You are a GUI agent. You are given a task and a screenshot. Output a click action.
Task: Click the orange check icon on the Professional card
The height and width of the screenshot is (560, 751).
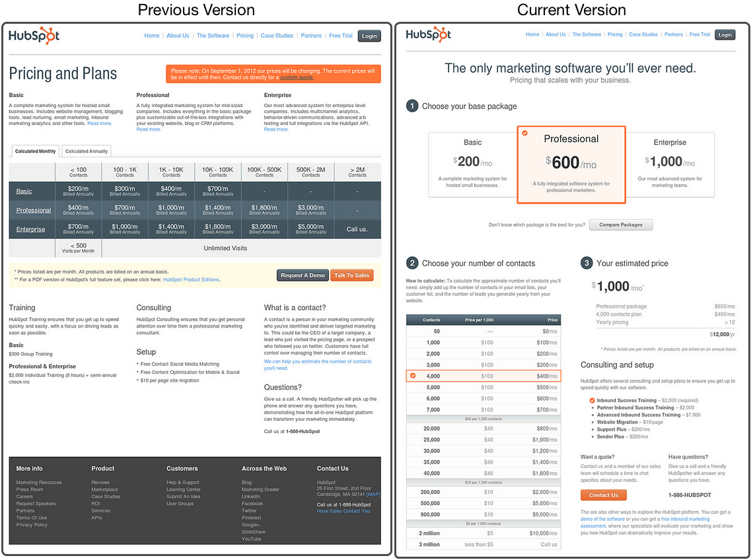pos(525,133)
